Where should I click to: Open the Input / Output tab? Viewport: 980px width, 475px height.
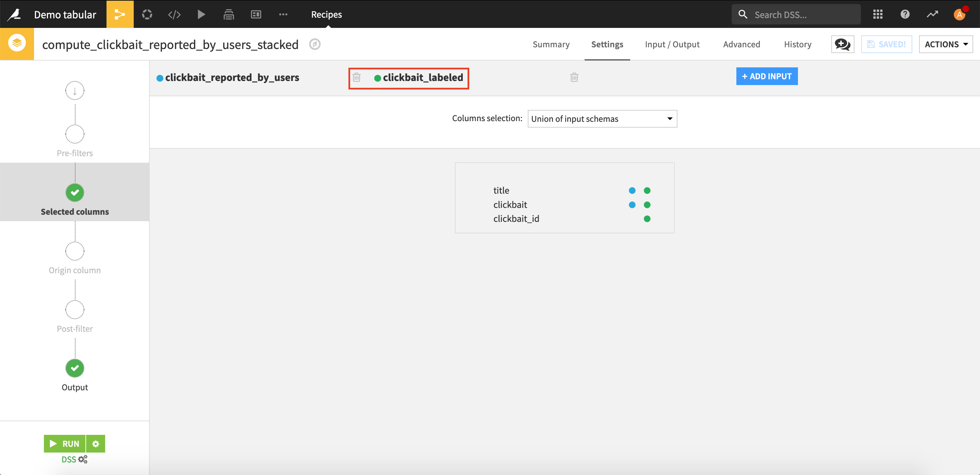[x=672, y=44]
